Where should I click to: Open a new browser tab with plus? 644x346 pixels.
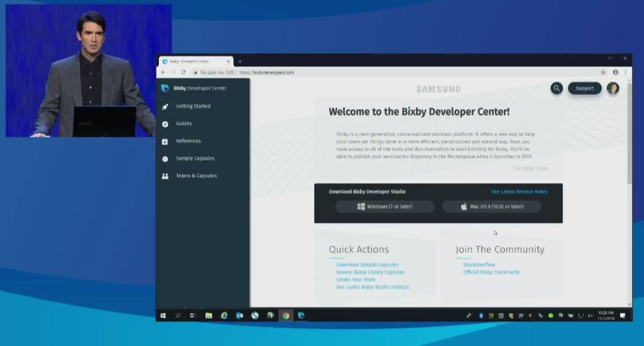pos(240,62)
